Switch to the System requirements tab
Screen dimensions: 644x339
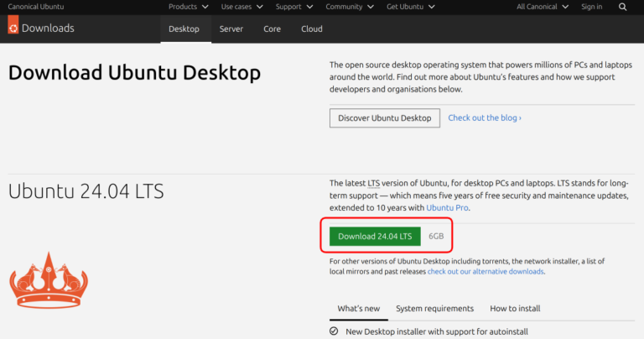pos(434,309)
